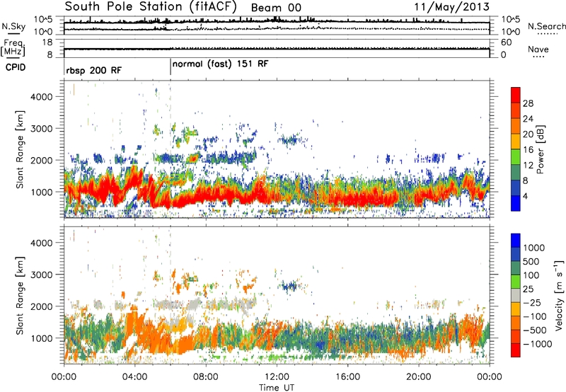Click the 12:00 time axis tick label

pos(277,377)
